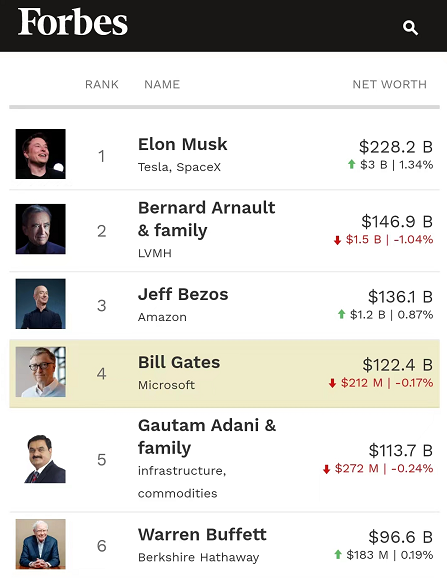Open the Elon Musk name link

coord(183,144)
